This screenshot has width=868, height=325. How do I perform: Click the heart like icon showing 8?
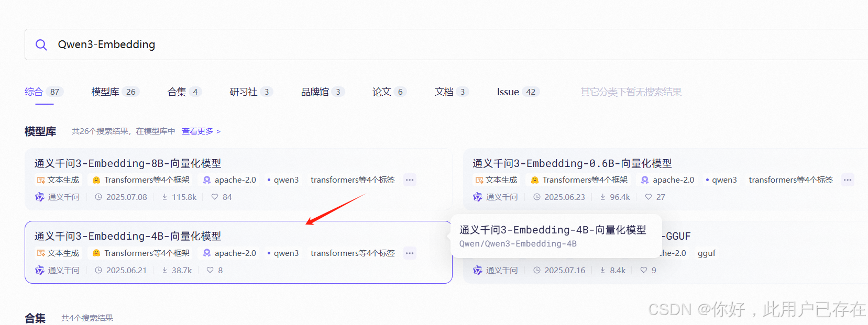[210, 271]
